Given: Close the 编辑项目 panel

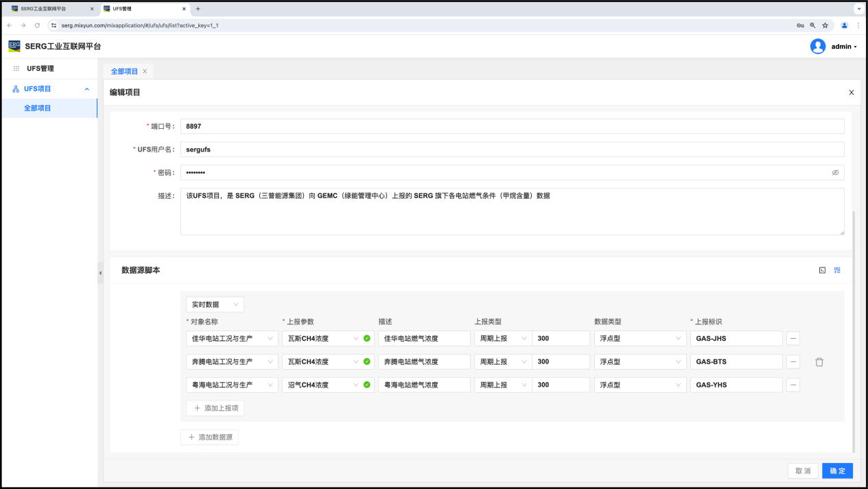Looking at the screenshot, I should coord(852,93).
